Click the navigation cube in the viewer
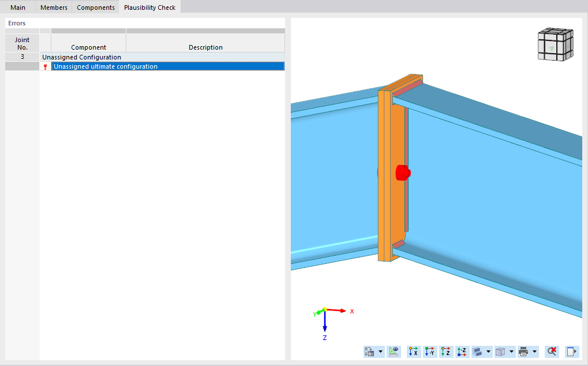 click(x=555, y=44)
